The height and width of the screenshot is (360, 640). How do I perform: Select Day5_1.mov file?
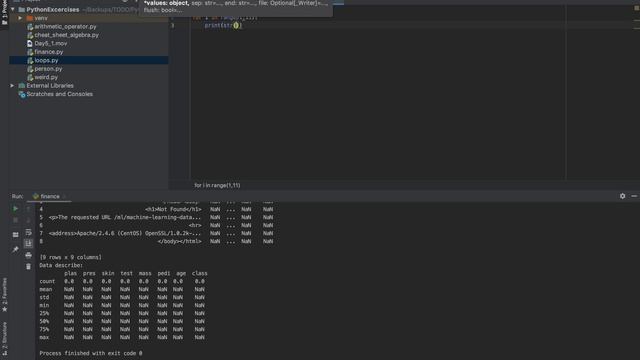(51, 43)
